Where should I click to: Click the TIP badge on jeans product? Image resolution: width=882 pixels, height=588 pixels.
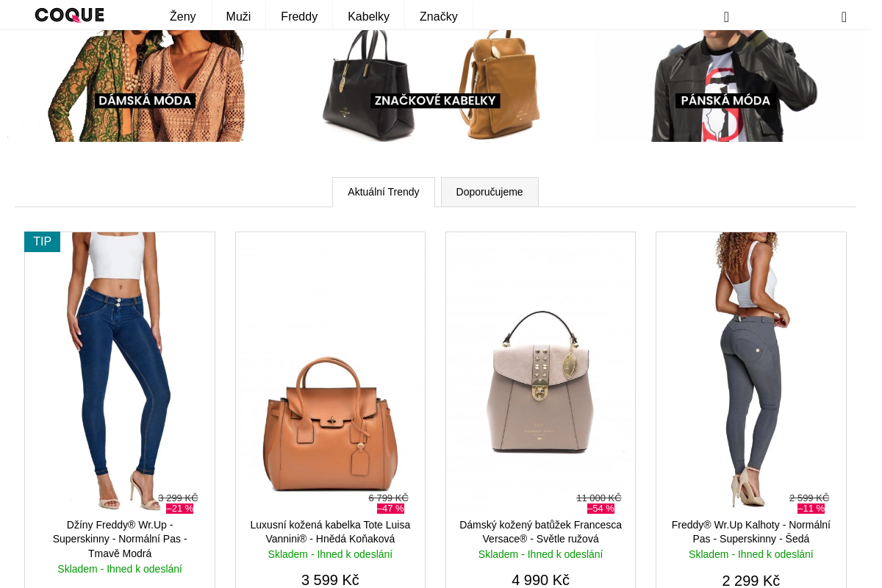43,242
